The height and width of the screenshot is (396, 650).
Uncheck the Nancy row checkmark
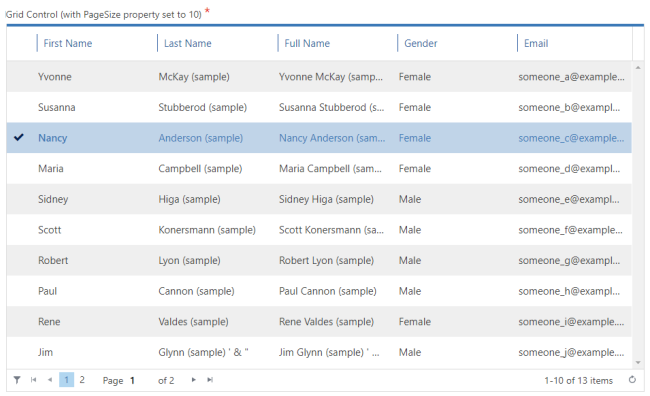coord(19,137)
